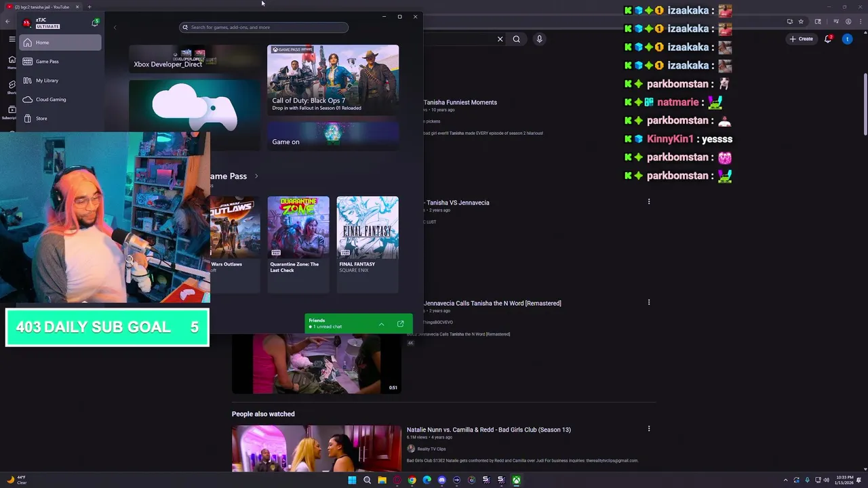Go back using Xbox app back arrow
Image resolution: width=868 pixels, height=488 pixels.
pos(115,28)
